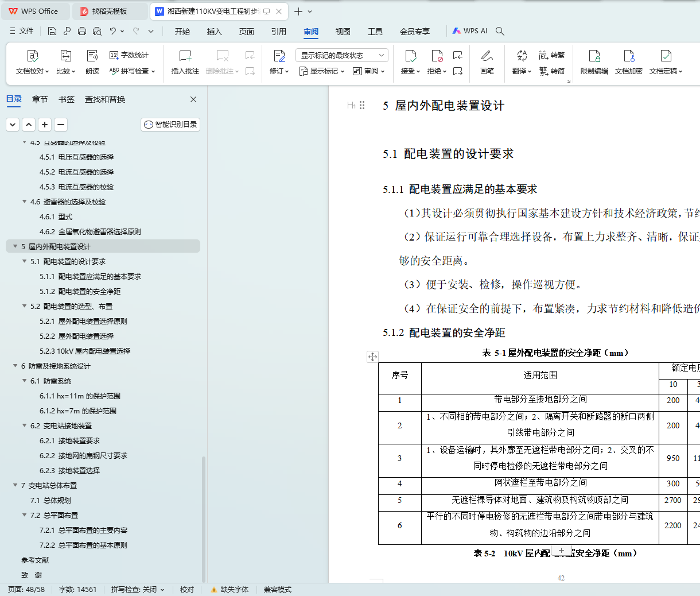Screen dimensions: 700x596
Task: Open 审阅 pane dropdown in ribbon
Action: pos(368,71)
